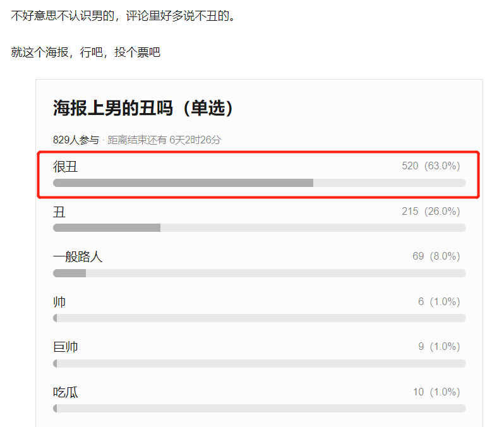This screenshot has height=427, width=504.
Task: Click the 很丑 progress bar
Action: point(260,183)
